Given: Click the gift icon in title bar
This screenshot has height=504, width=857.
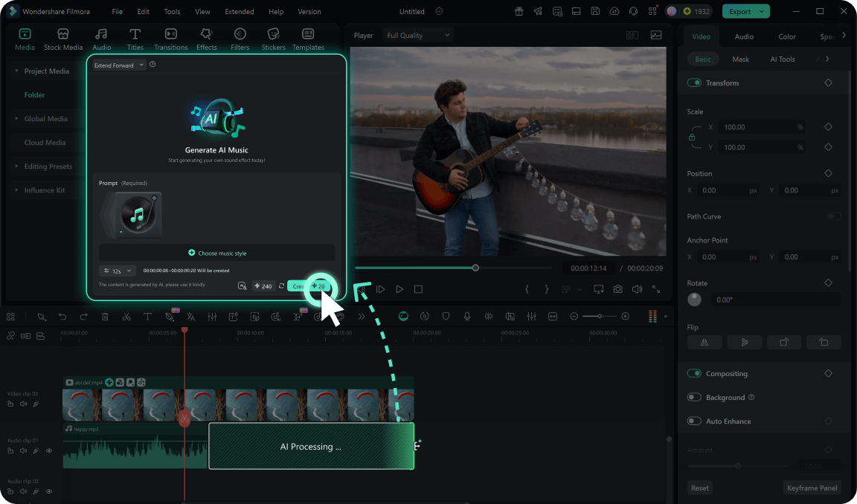Looking at the screenshot, I should [519, 11].
